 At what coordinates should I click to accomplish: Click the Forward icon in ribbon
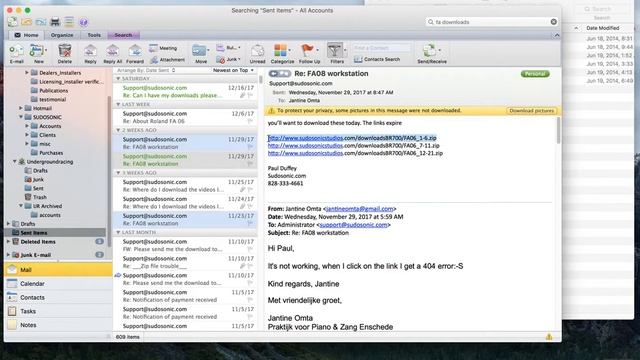pos(135,51)
